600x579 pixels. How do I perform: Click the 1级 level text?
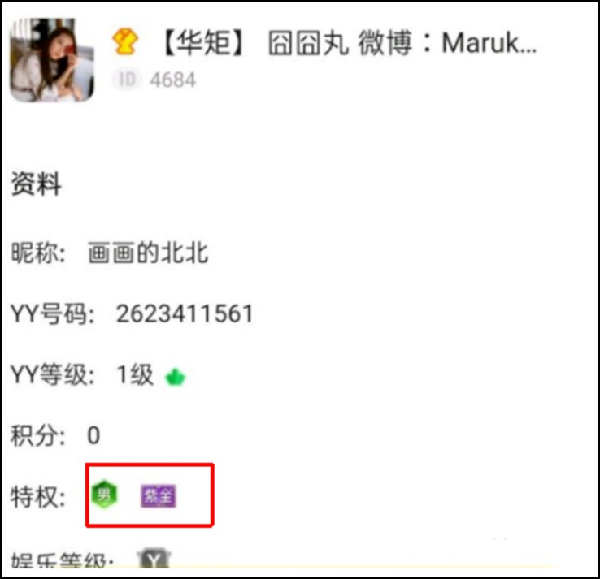[x=135, y=374]
